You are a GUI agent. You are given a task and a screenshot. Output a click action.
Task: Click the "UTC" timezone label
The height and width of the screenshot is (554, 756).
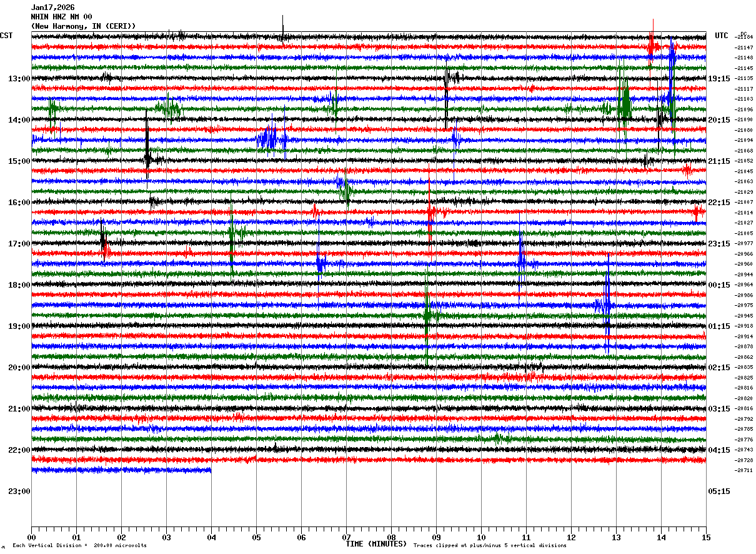tap(722, 36)
